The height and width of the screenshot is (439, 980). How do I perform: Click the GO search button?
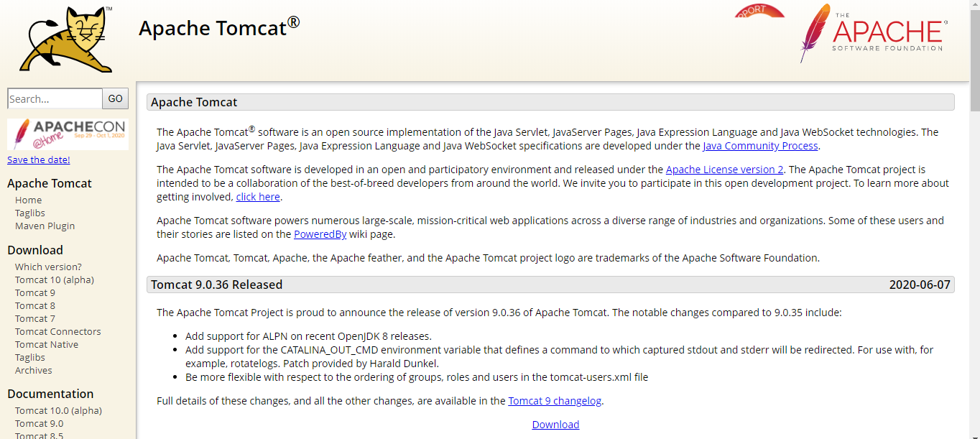(114, 98)
